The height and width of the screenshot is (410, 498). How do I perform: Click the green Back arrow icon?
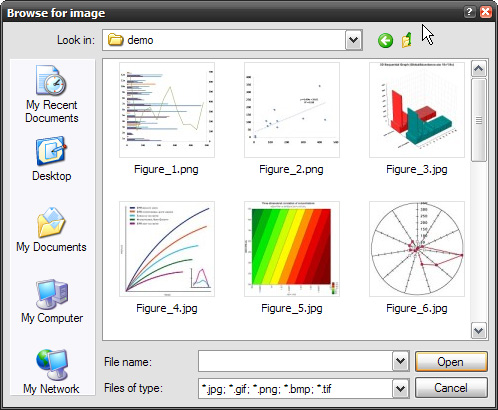tap(385, 41)
